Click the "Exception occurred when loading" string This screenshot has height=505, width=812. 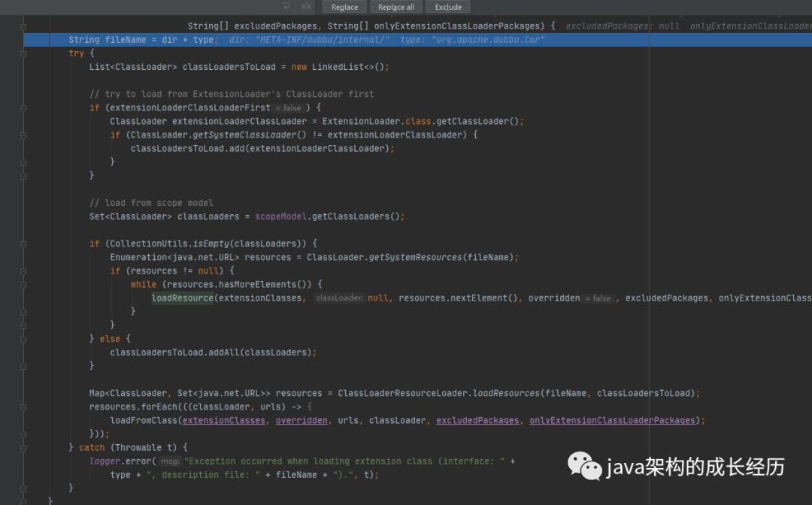pyautogui.click(x=344, y=461)
